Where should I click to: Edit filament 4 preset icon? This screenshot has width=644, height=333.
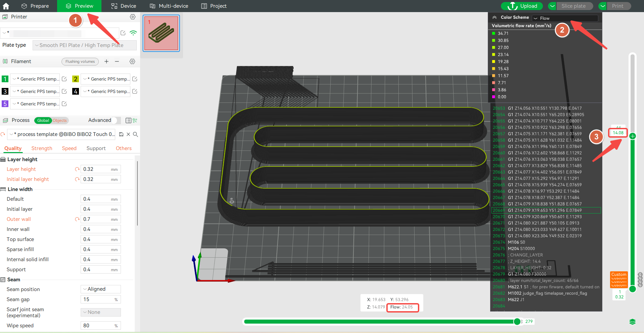tap(135, 91)
